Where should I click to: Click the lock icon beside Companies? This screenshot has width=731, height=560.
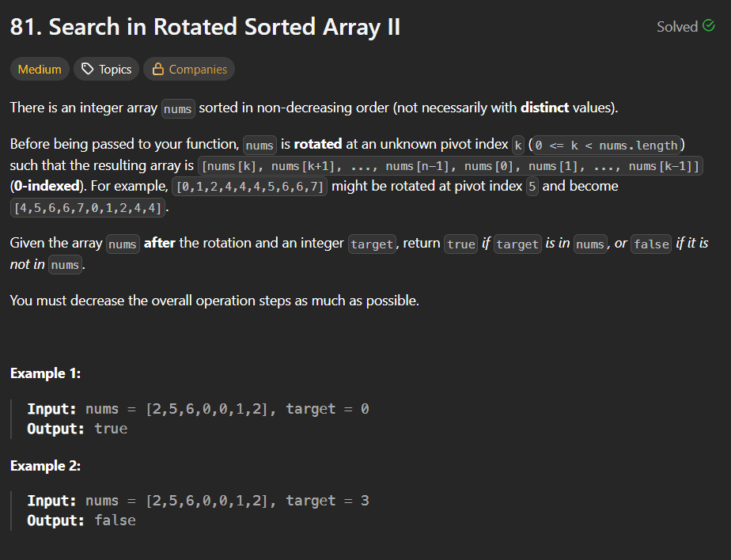click(x=161, y=69)
